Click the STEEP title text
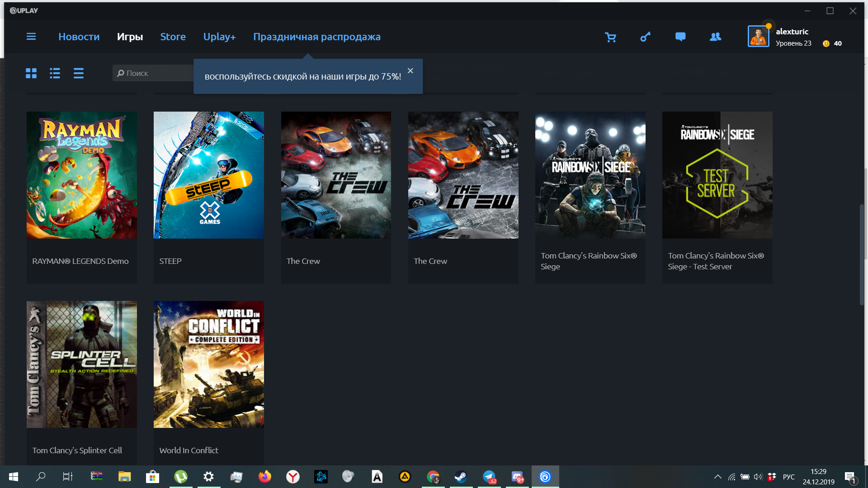 coord(170,261)
